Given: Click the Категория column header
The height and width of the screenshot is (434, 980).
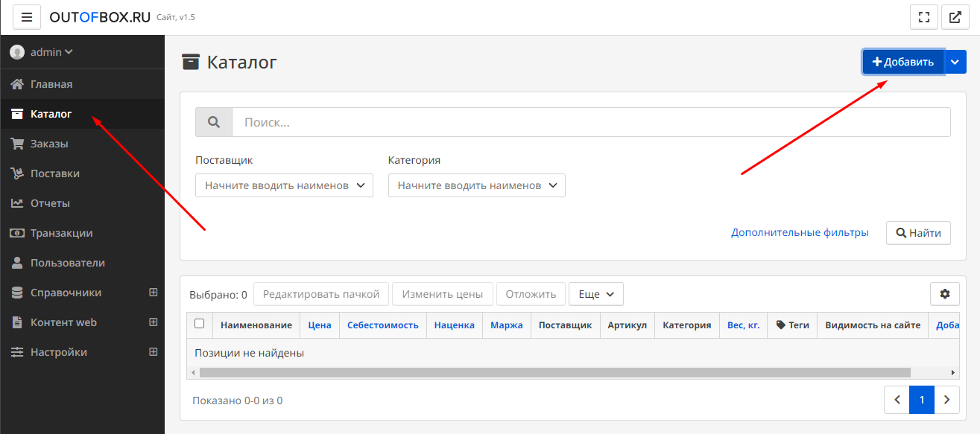Looking at the screenshot, I should (687, 325).
